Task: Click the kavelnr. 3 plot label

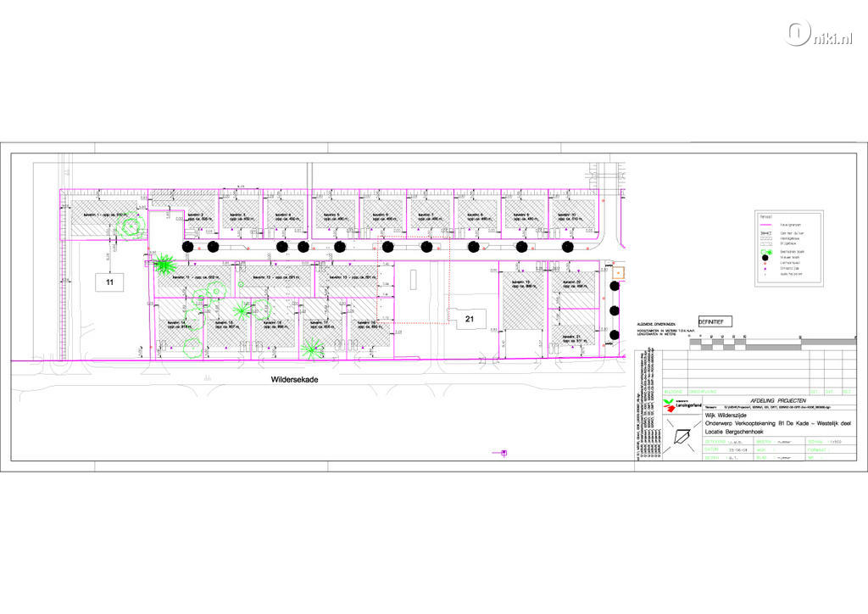Action: 242,216
